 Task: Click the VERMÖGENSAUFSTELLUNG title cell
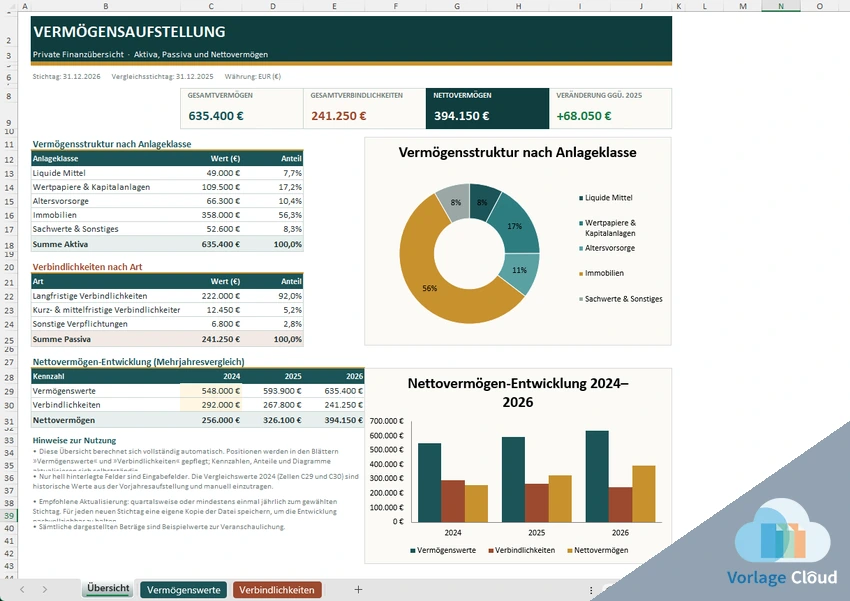pos(129,32)
